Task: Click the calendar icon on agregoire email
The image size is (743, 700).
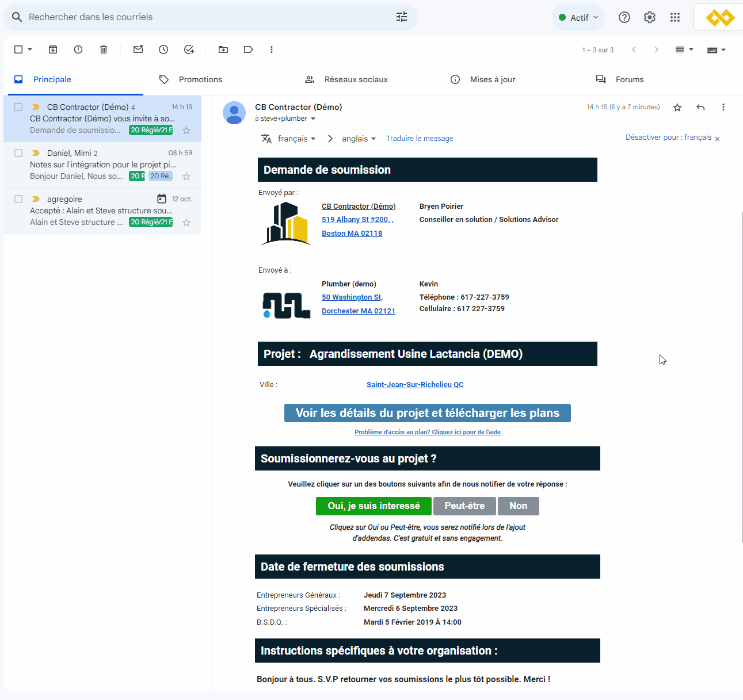Action: click(162, 199)
